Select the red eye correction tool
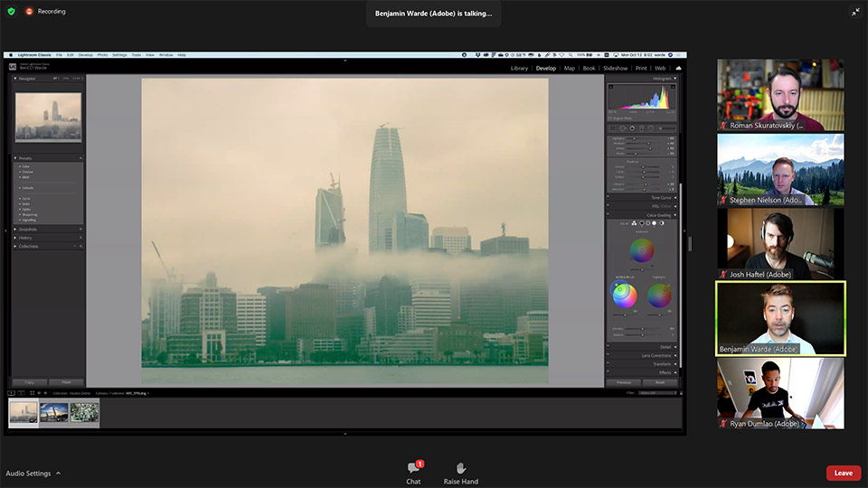 tap(632, 128)
